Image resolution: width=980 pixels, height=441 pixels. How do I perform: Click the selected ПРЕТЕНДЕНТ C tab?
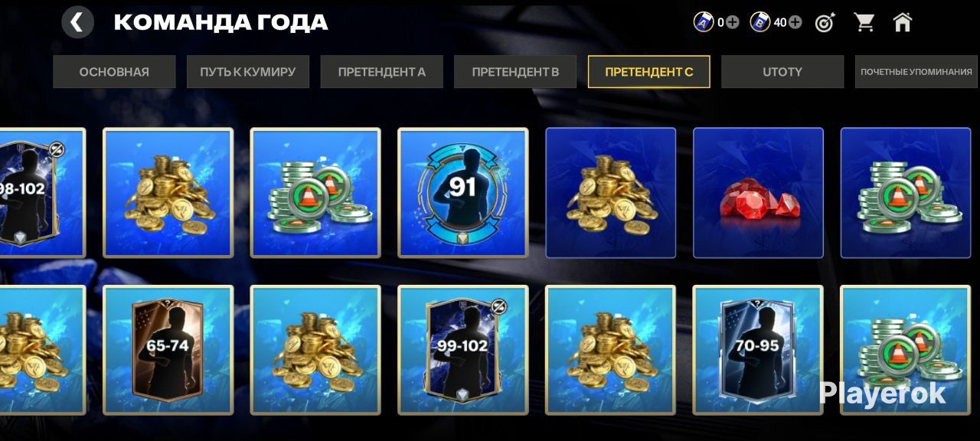648,72
